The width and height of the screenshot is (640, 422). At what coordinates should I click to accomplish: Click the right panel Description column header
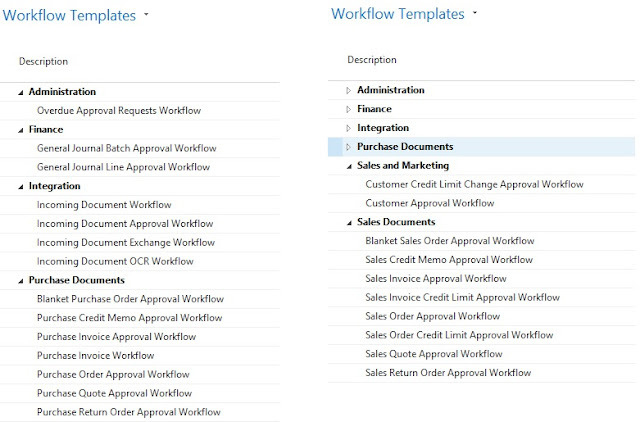tap(371, 60)
